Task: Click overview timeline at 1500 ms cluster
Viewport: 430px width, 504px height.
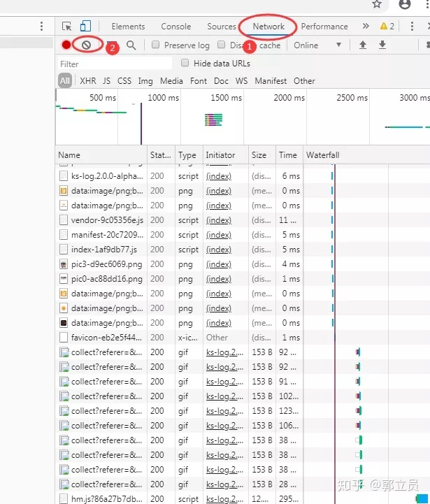Action: pyautogui.click(x=213, y=120)
